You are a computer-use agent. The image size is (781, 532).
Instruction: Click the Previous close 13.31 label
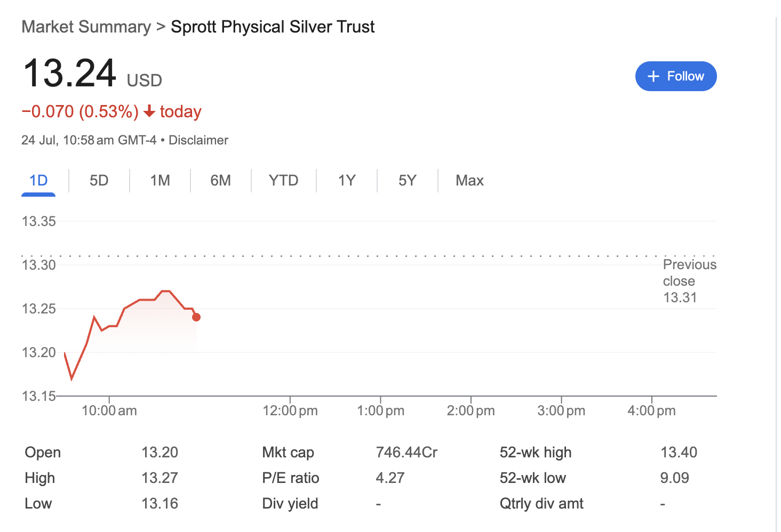(689, 281)
